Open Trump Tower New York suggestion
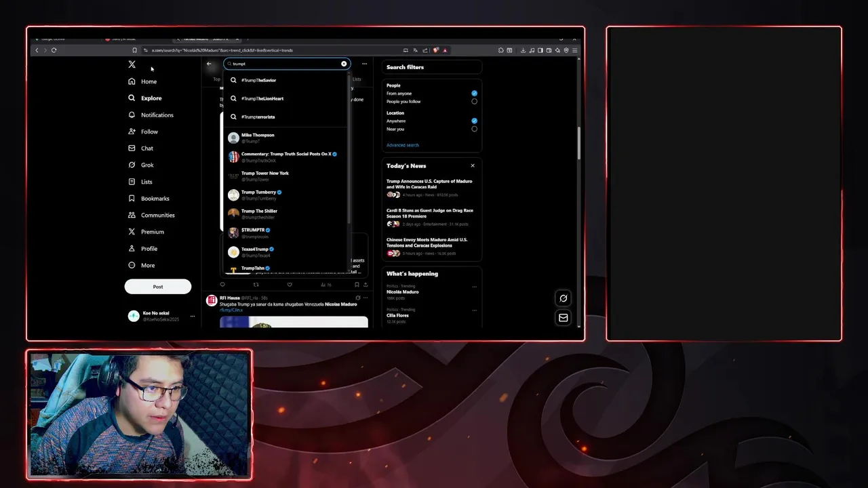868x488 pixels. 285,176
